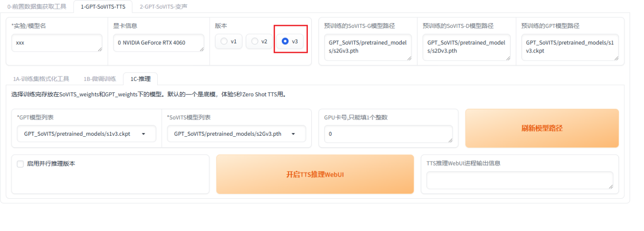Focus the GPU卡号 input field
Image resolution: width=644 pixels, height=231 pixels.
pyautogui.click(x=388, y=134)
